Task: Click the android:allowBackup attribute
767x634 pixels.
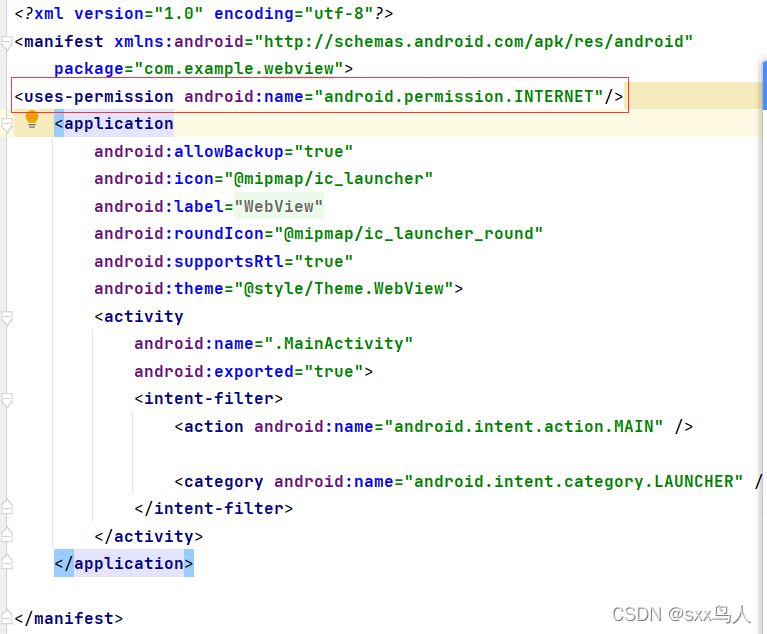Action: click(189, 151)
